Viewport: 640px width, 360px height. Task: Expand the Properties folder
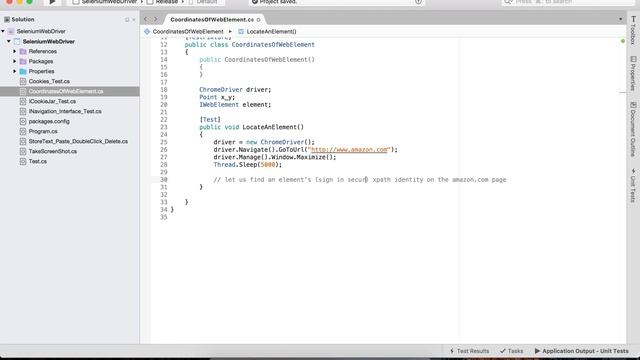click(x=15, y=71)
